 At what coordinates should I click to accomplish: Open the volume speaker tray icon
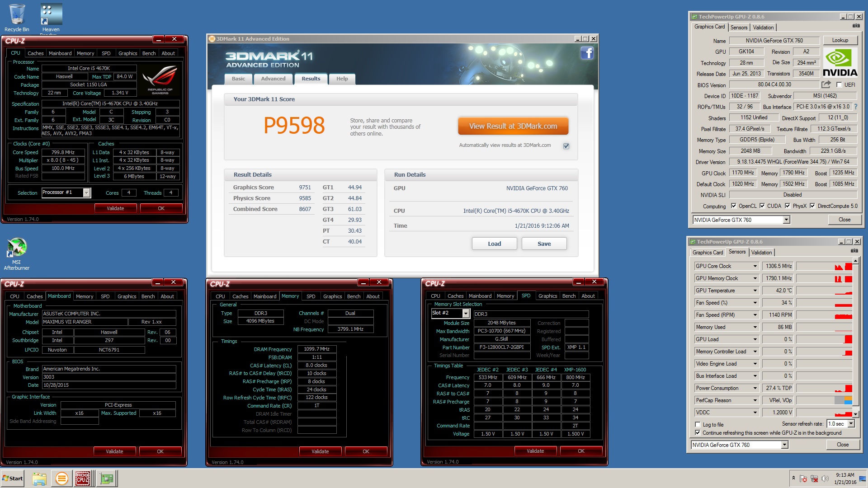pos(825,479)
